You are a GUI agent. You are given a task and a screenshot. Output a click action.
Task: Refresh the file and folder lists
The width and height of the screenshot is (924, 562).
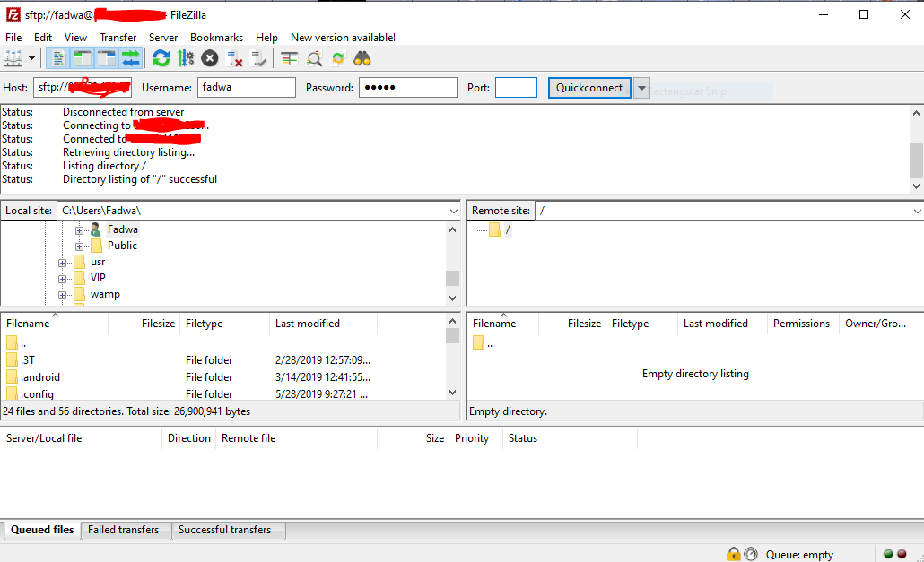pos(161,58)
